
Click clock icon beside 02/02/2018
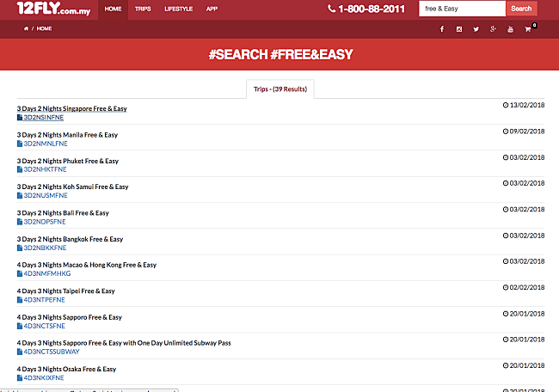[506, 288]
